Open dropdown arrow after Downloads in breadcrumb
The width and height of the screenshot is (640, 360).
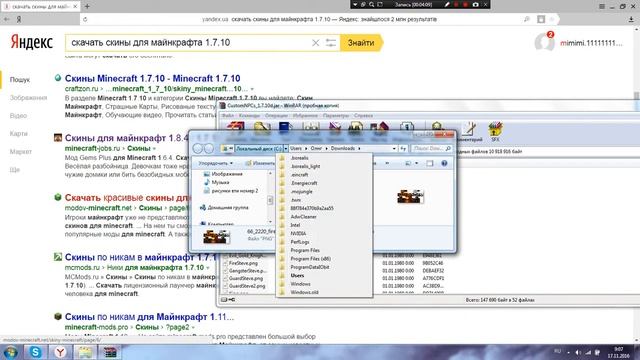point(359,149)
